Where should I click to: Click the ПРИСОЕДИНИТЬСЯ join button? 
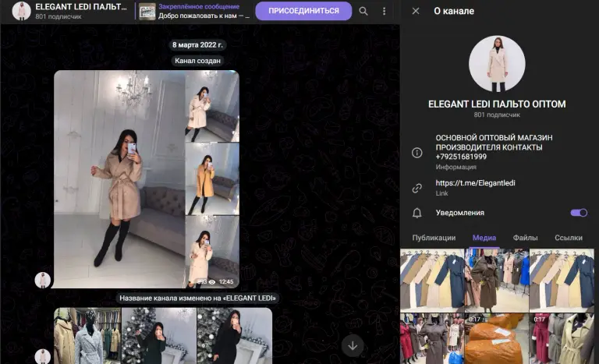(x=303, y=11)
